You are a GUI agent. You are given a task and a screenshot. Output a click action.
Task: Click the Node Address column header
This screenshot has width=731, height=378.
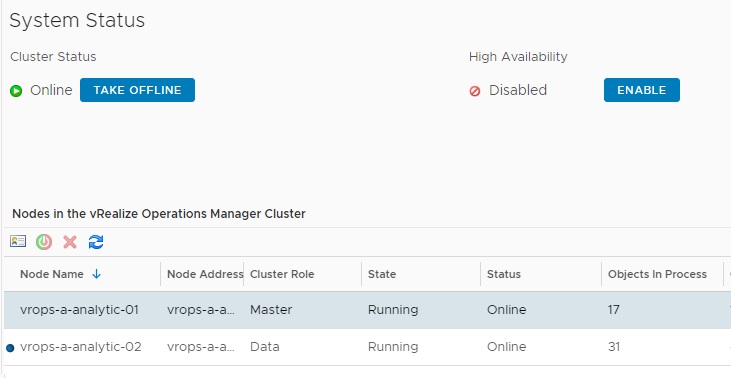(x=205, y=274)
